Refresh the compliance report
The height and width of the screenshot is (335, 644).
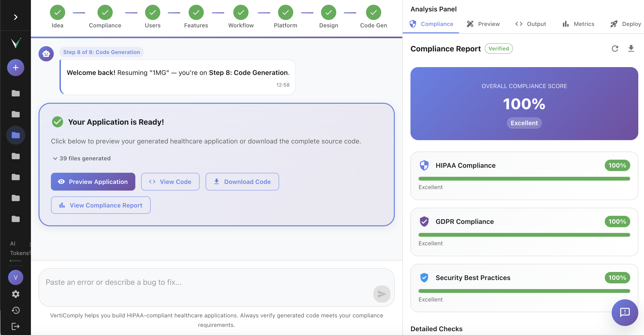[615, 49]
